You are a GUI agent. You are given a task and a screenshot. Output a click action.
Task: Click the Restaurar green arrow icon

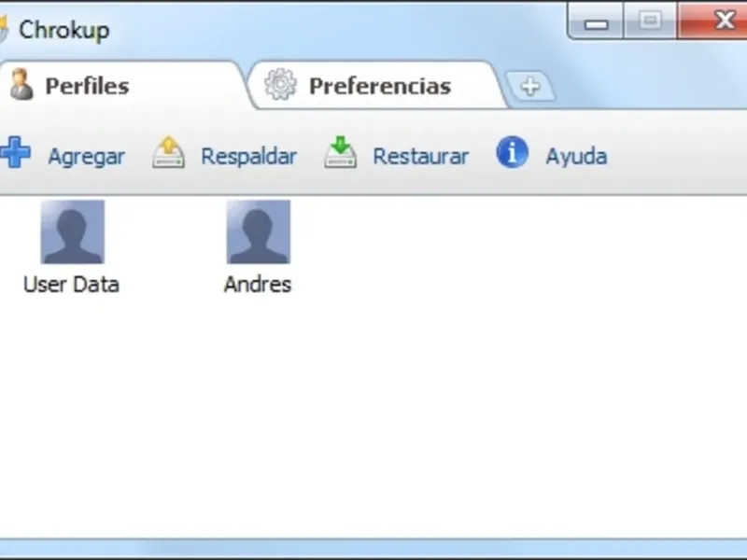pyautogui.click(x=340, y=152)
